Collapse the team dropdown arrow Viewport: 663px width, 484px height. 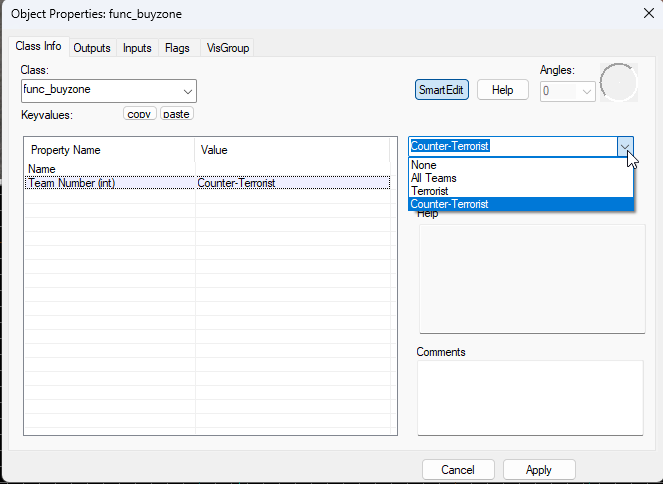pos(625,147)
